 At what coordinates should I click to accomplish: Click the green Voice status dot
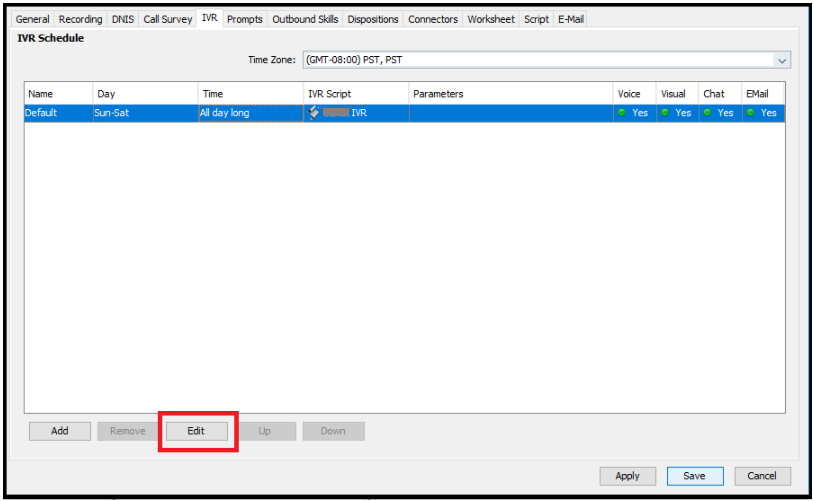coord(622,113)
